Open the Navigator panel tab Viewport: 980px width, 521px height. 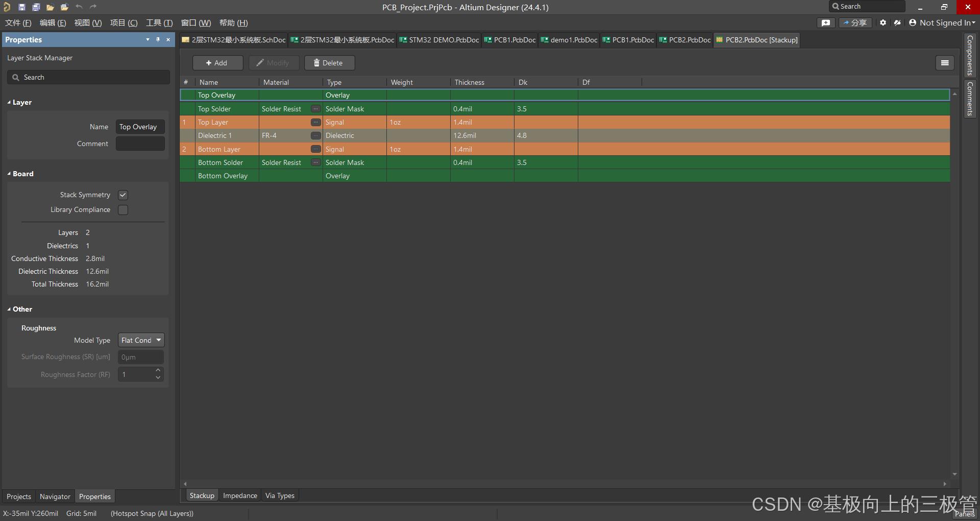point(55,496)
